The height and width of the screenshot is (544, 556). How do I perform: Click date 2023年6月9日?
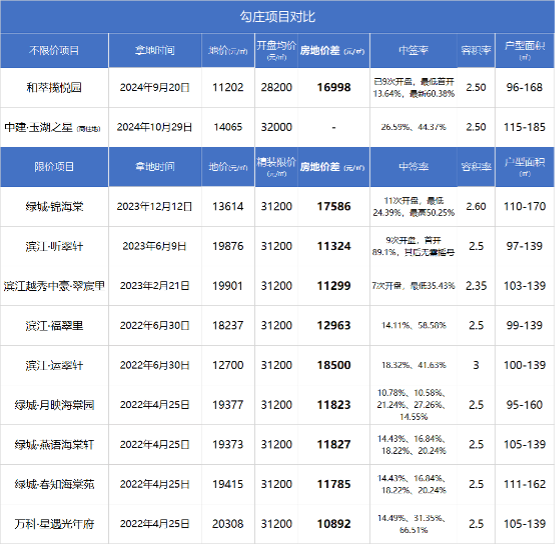point(155,246)
